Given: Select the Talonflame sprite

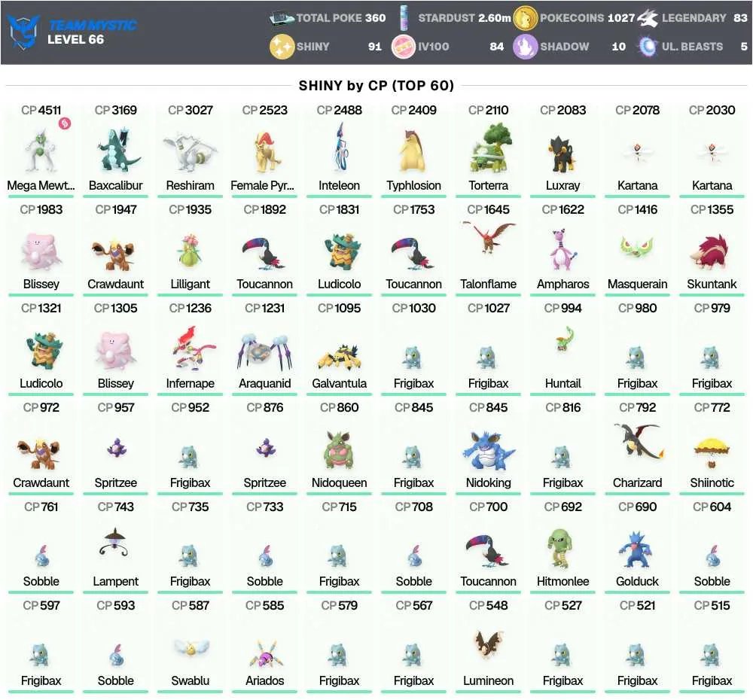Looking at the screenshot, I should tap(489, 236).
